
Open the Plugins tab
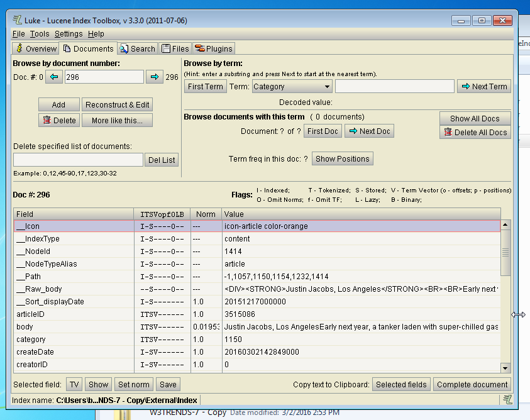click(x=214, y=48)
